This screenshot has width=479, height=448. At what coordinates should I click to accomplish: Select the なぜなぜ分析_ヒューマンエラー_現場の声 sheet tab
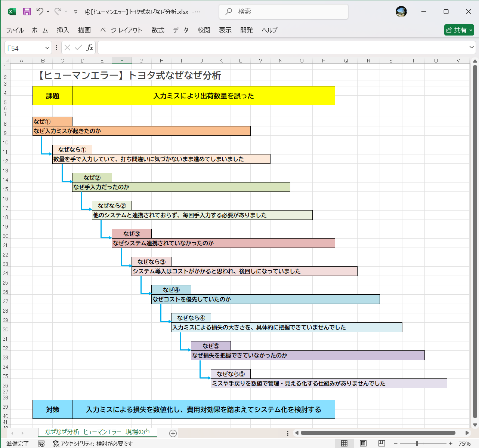pyautogui.click(x=98, y=431)
